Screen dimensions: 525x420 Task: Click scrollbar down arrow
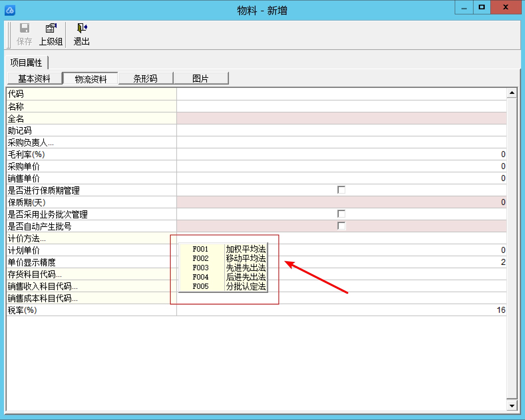[x=512, y=405]
